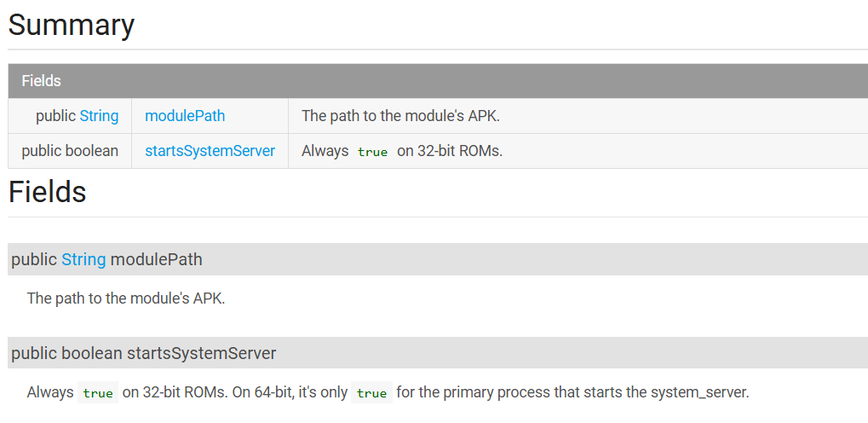Click the 'true' code snippet in summary row
This screenshot has width=868, height=423.
pos(372,151)
